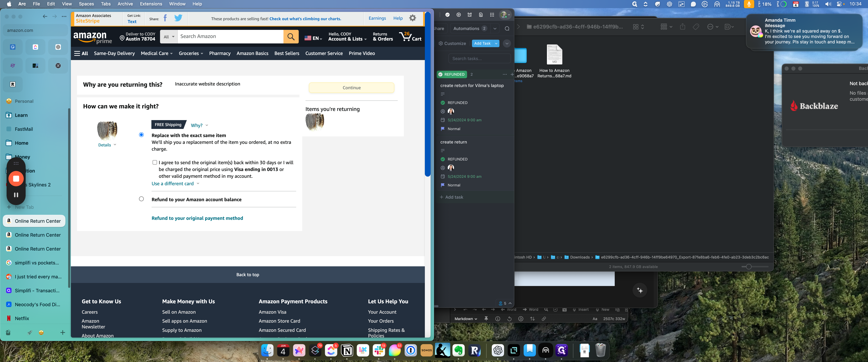Open the EN language dropdown
This screenshot has height=362, width=868.
(313, 38)
